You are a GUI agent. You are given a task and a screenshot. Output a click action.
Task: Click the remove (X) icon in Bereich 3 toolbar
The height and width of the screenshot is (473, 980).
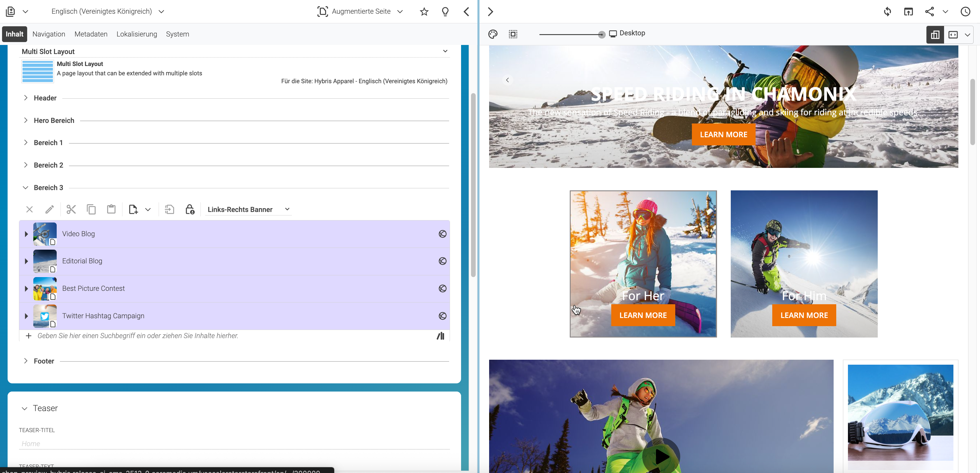tap(29, 209)
